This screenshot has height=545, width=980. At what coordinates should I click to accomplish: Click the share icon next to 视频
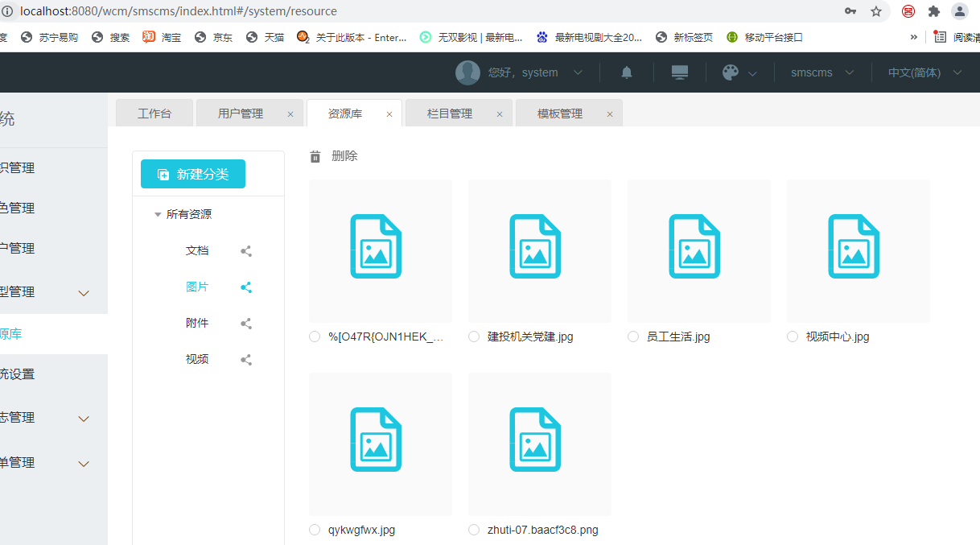[246, 360]
